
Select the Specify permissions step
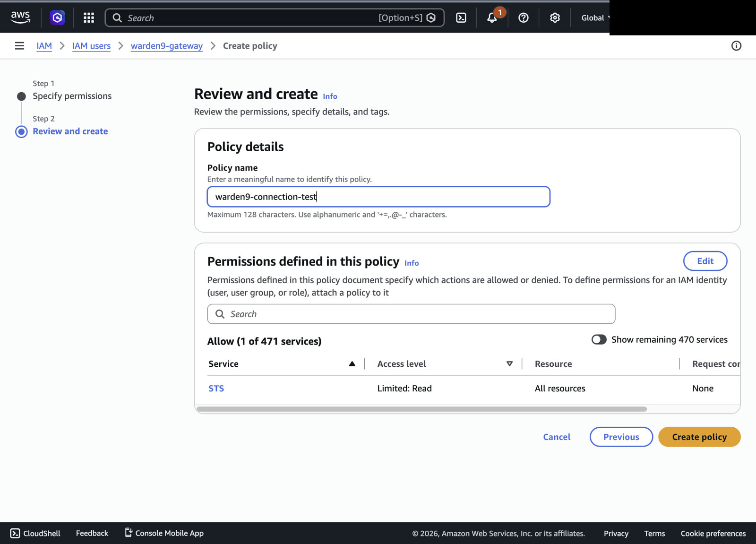72,96
